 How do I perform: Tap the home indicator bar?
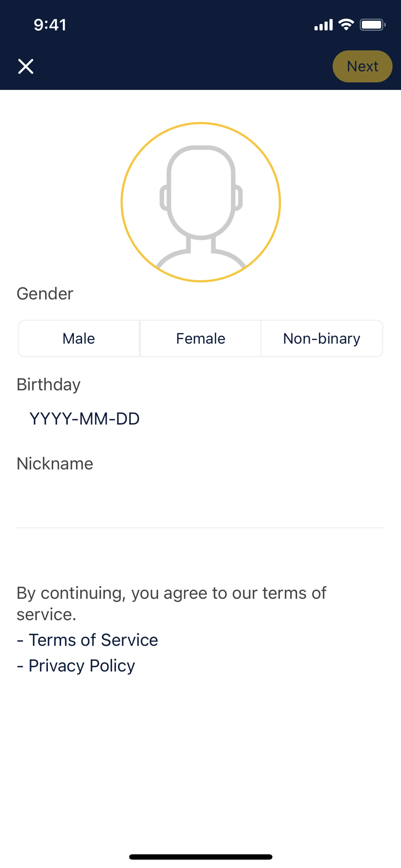(x=200, y=857)
